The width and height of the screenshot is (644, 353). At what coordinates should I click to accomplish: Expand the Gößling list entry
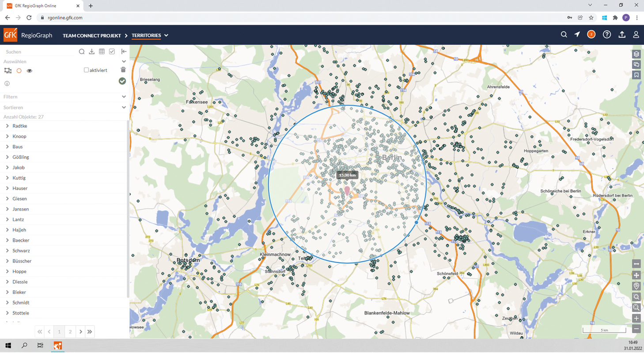click(x=8, y=157)
